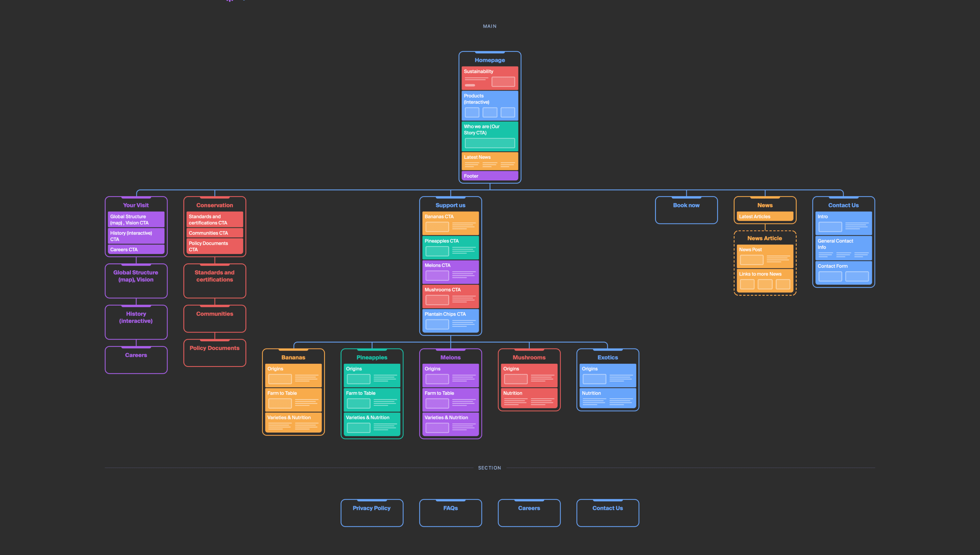Click Links to more News block

point(764,280)
